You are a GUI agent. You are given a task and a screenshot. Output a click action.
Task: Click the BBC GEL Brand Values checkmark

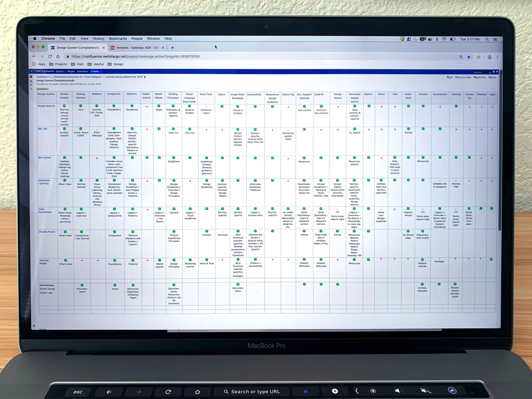click(x=159, y=129)
